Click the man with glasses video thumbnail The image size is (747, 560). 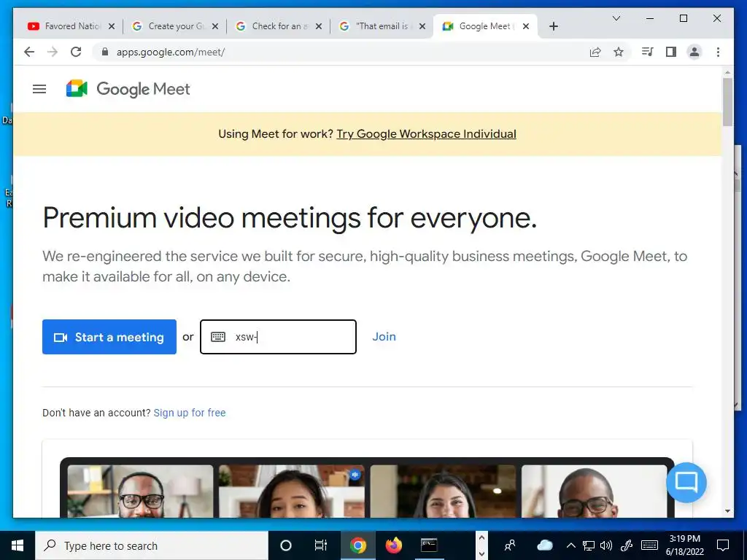pyautogui.click(x=141, y=491)
